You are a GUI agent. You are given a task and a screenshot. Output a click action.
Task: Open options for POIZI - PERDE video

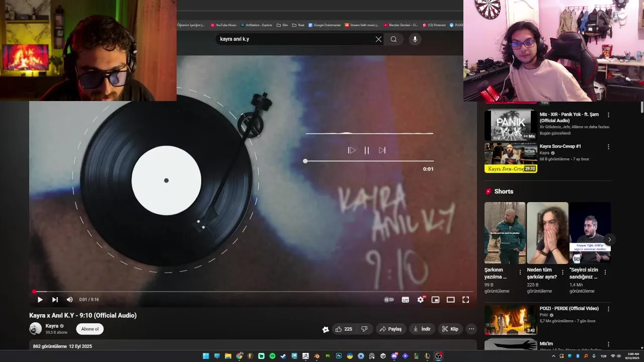[608, 309]
